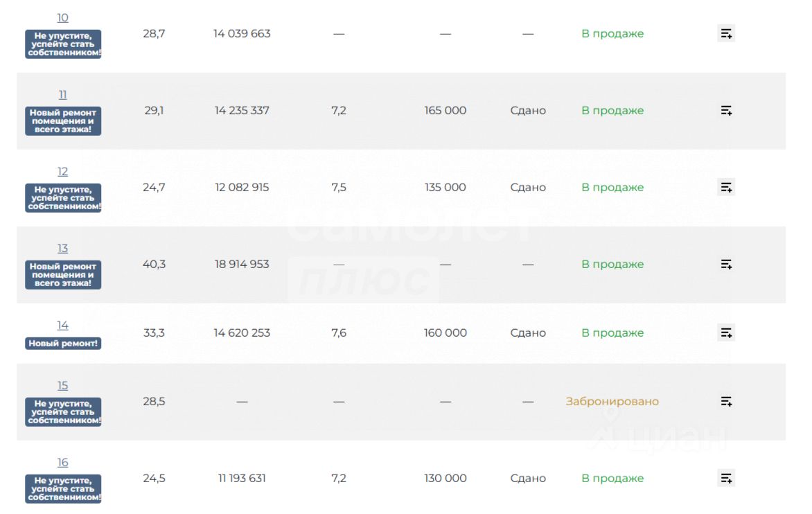Click add-to-list icon for lot 11

point(725,110)
